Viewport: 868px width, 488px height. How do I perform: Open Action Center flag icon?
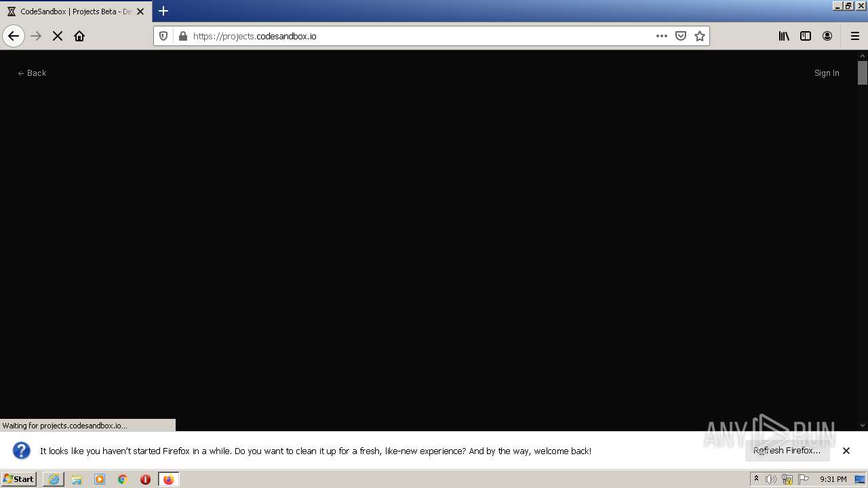pyautogui.click(x=804, y=479)
